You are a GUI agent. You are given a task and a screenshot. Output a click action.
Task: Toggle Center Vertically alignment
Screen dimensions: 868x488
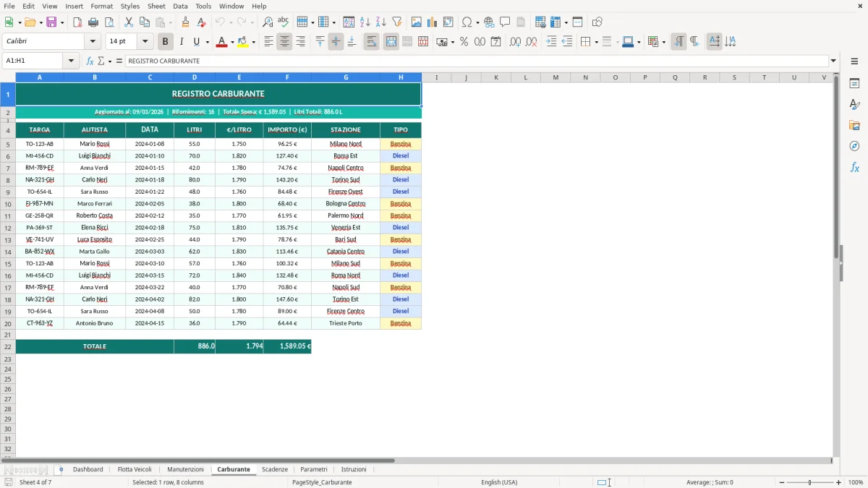click(x=336, y=42)
